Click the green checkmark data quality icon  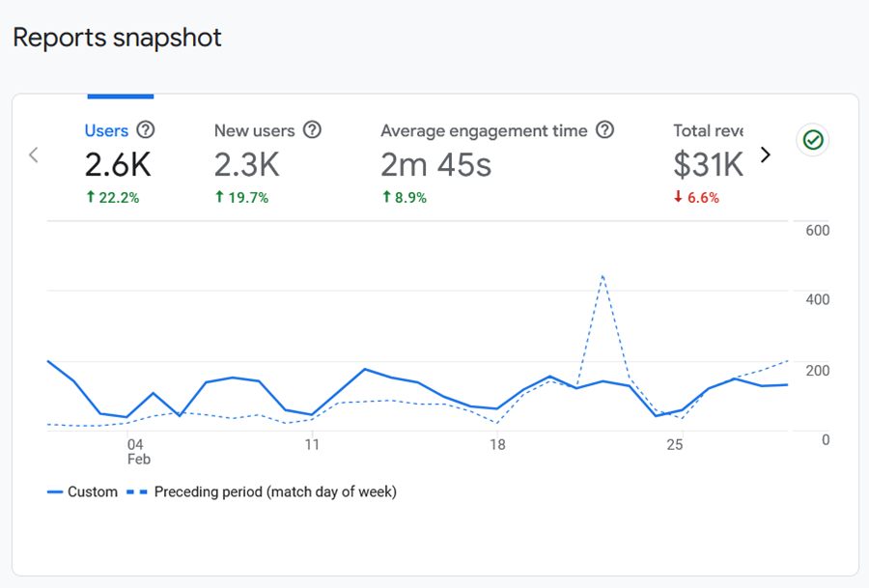813,141
